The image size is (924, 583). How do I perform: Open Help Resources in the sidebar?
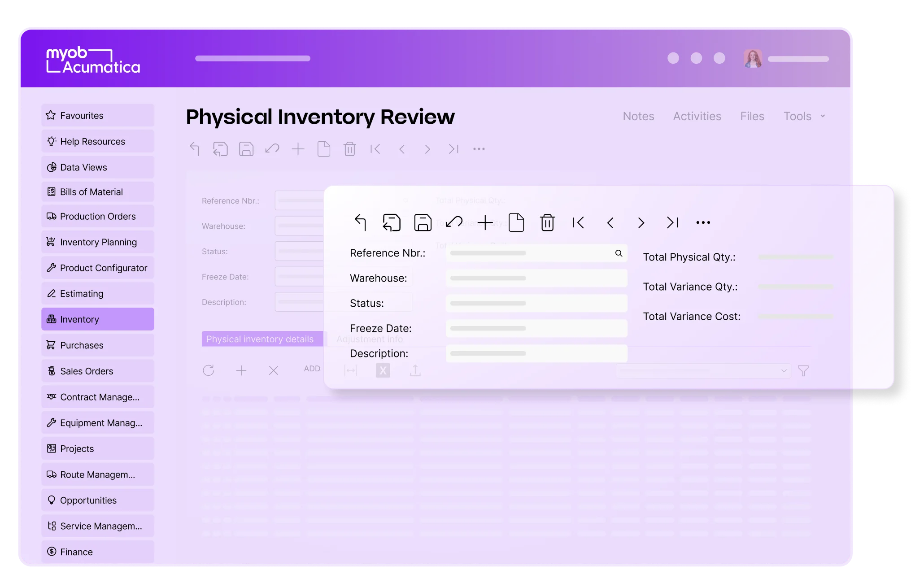(98, 141)
